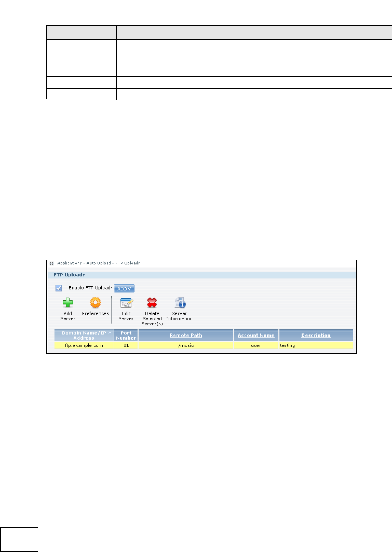Click the testing description cell
392x552 pixels.
[x=316, y=345]
